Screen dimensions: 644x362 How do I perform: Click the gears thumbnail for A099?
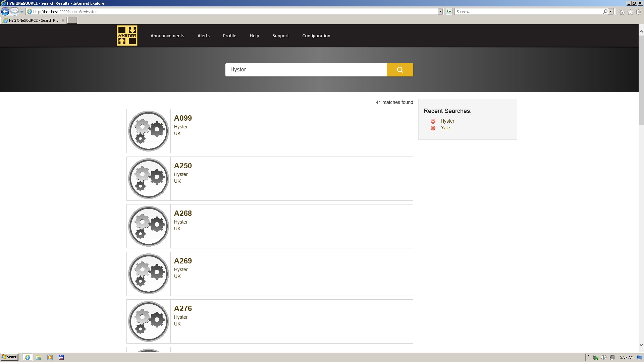pos(149,131)
